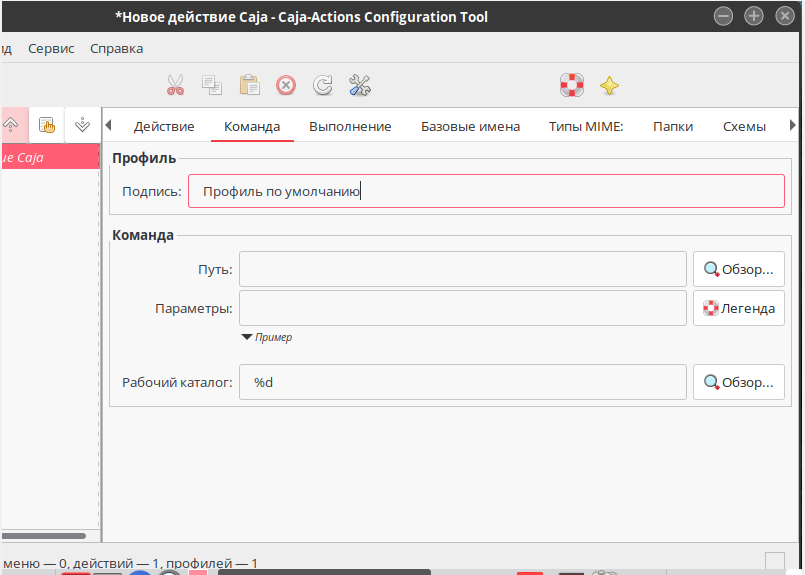
Task: Click the Параметры input field
Action: point(463,308)
